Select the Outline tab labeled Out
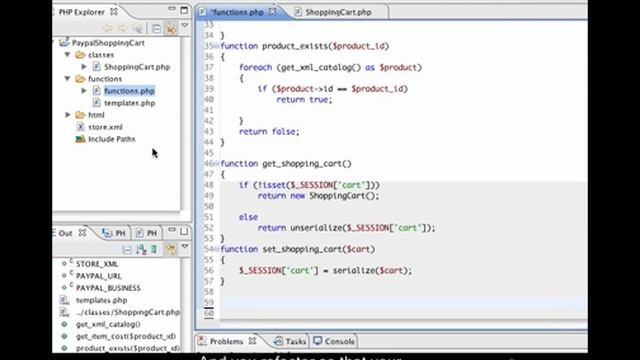This screenshot has height=360, width=640. coord(65,233)
